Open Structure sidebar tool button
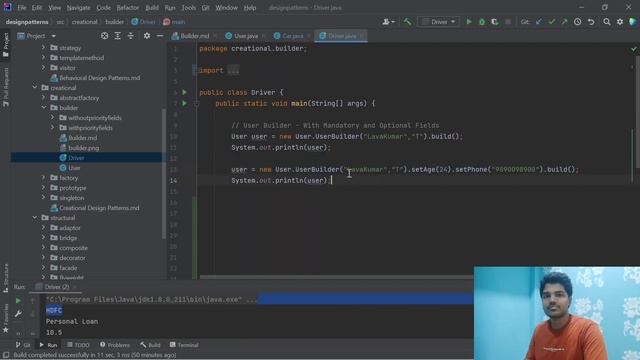 pos(6,278)
